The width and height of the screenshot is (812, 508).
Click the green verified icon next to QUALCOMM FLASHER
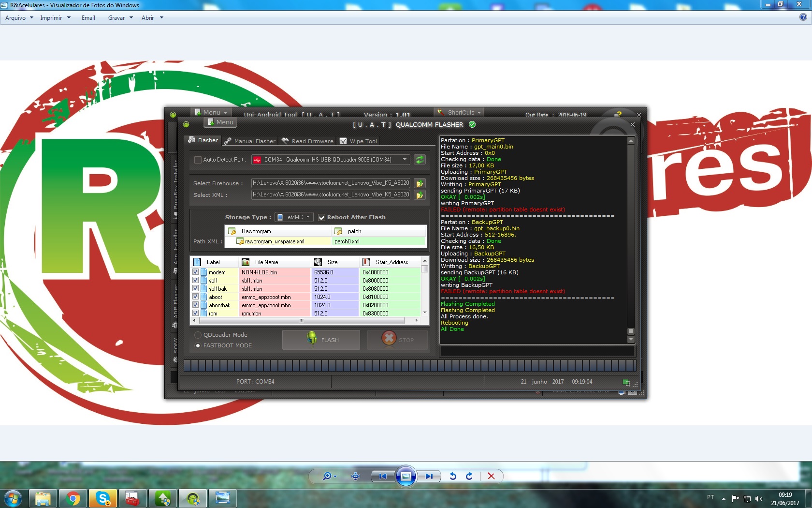coord(472,124)
